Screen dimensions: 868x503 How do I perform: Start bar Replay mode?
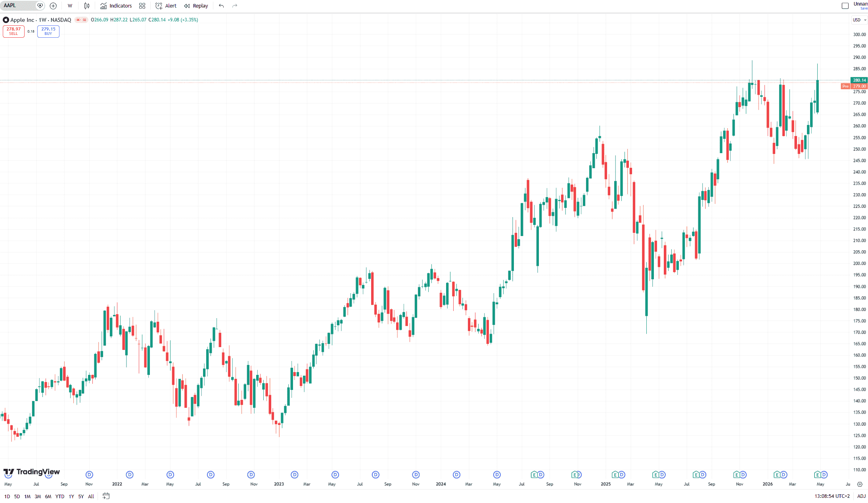pos(196,6)
